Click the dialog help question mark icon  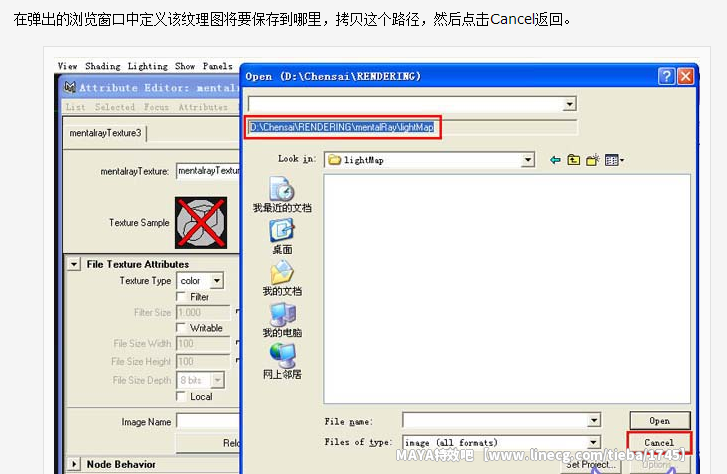667,76
